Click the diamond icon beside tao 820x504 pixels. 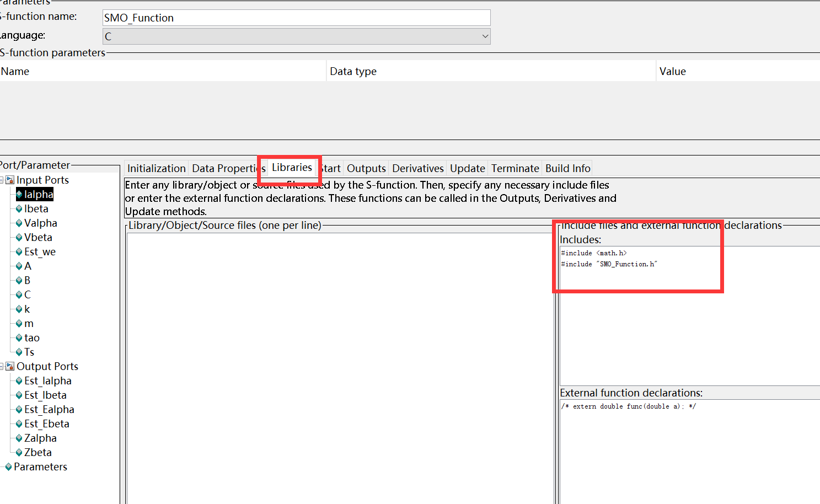pyautogui.click(x=19, y=338)
